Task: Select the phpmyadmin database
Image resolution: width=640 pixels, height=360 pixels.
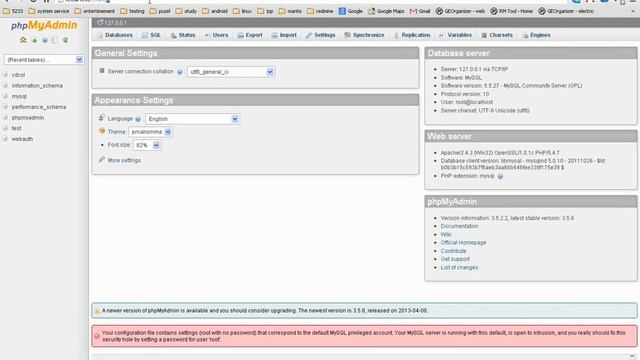Action: [28, 118]
